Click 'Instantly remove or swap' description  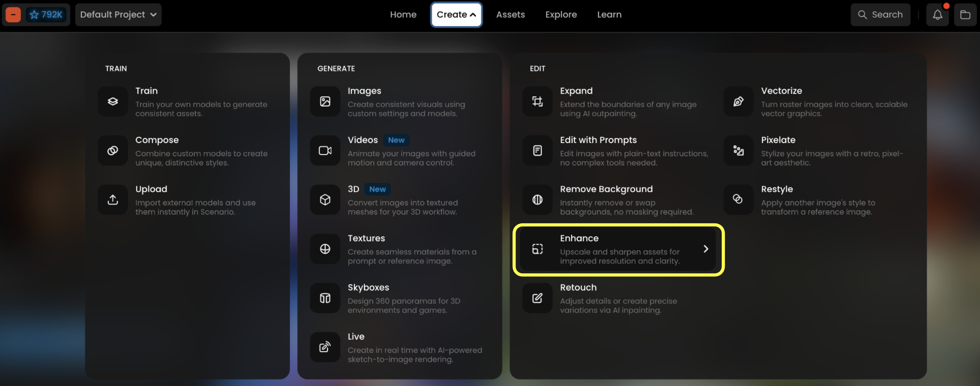pyautogui.click(x=627, y=207)
